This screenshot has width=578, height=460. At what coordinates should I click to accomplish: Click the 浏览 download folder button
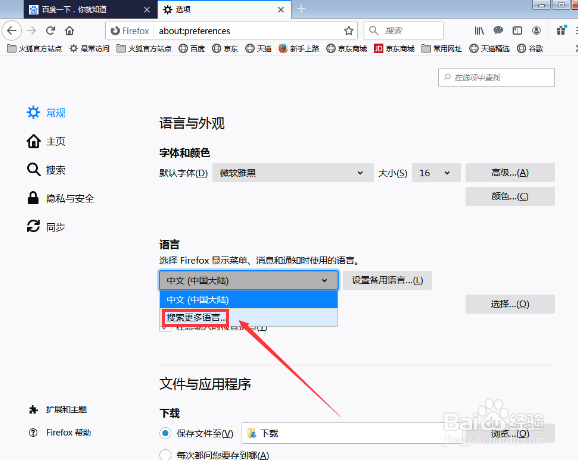[510, 433]
